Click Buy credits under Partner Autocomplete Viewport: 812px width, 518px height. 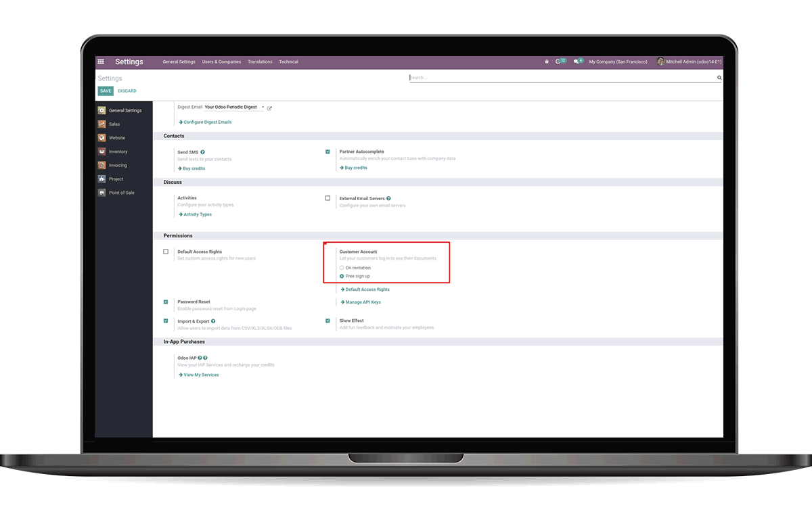[354, 168]
